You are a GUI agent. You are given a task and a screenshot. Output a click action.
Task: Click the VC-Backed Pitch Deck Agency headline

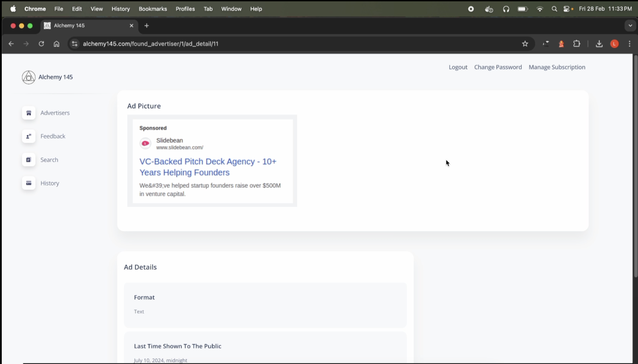pos(208,167)
